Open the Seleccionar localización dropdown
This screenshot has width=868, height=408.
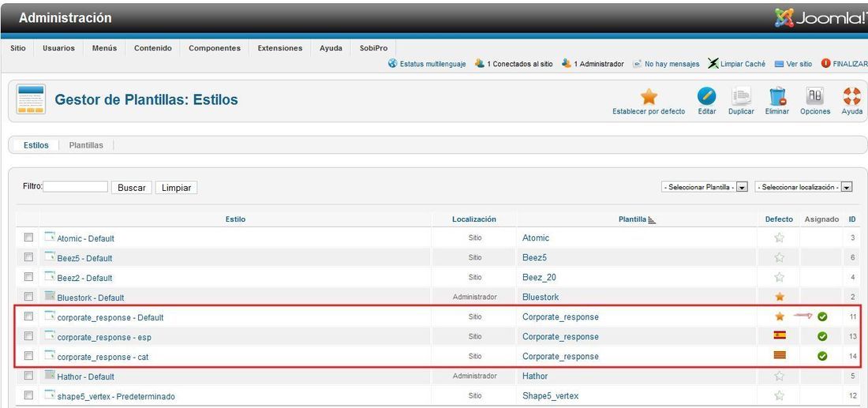pos(803,187)
